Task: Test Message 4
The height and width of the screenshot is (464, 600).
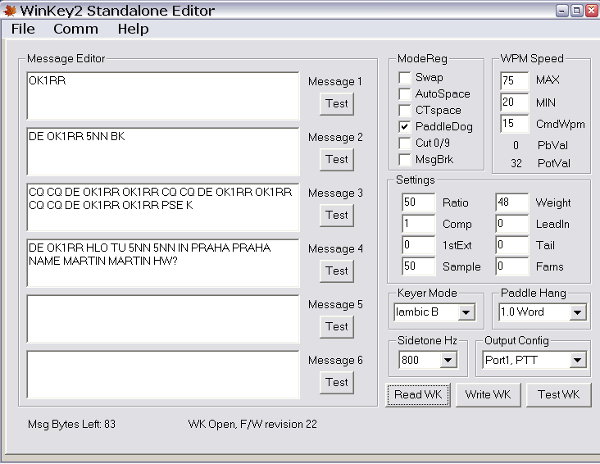Action: click(337, 271)
